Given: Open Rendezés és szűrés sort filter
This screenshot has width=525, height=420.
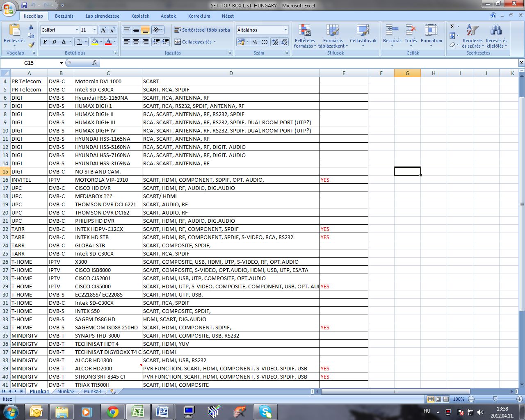Looking at the screenshot, I should (x=472, y=36).
